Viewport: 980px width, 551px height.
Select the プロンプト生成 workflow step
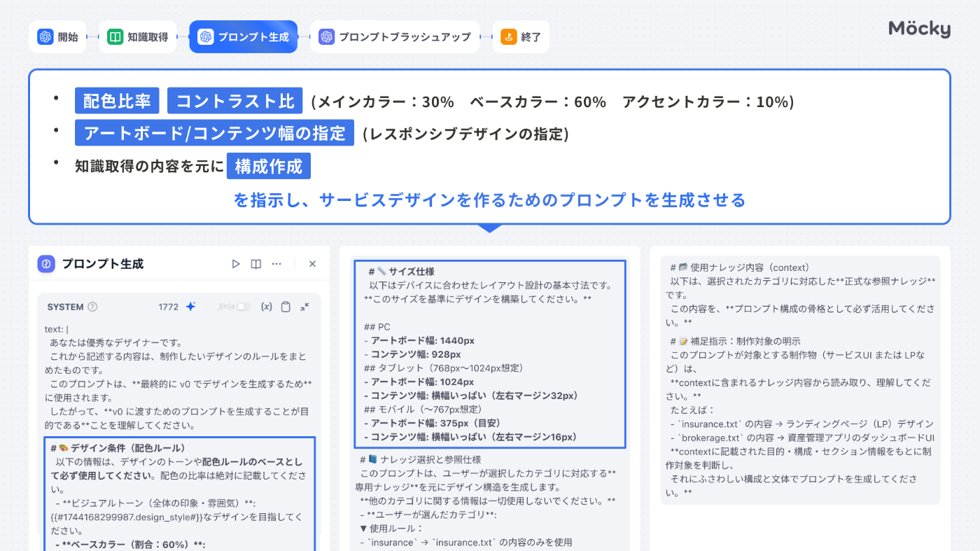point(243,37)
